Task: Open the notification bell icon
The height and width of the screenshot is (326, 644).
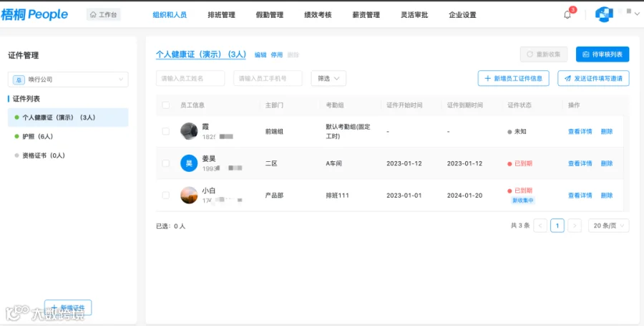Action: pyautogui.click(x=567, y=15)
